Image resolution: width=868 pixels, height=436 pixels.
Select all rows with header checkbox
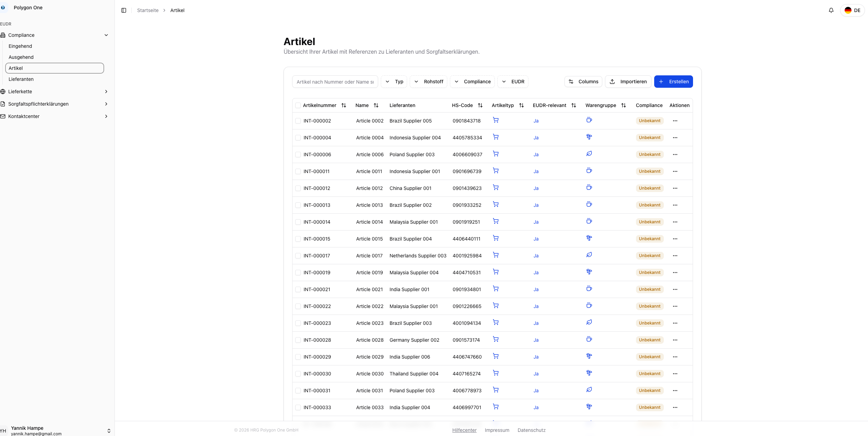click(x=298, y=105)
